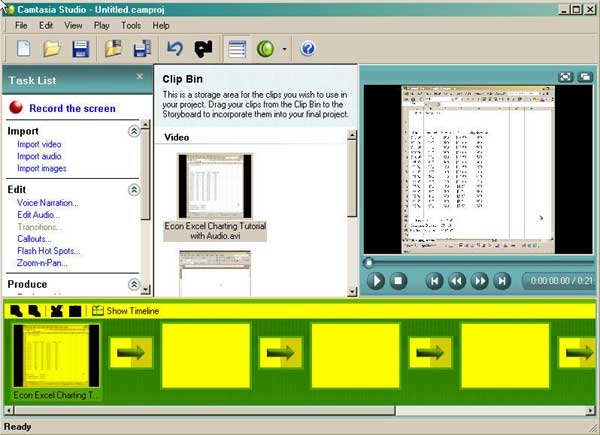Open the Flash Hot Spots link
600x435 pixels.
(49, 251)
